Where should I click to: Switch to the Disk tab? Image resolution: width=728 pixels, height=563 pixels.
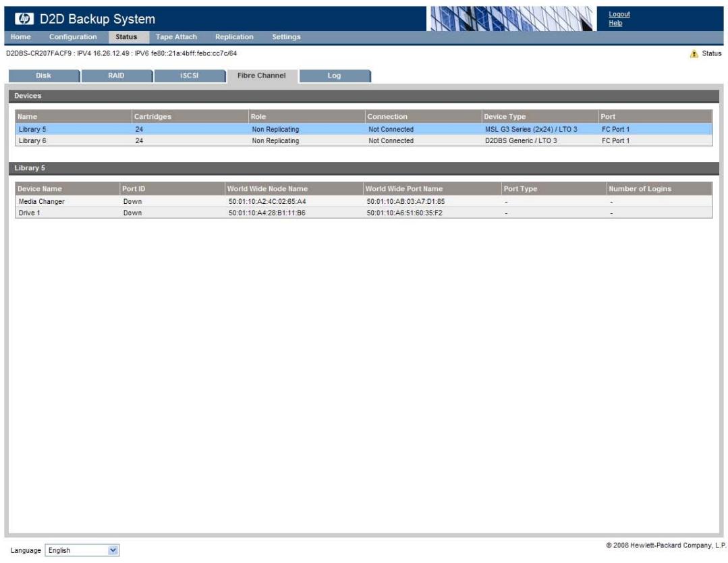pos(44,76)
